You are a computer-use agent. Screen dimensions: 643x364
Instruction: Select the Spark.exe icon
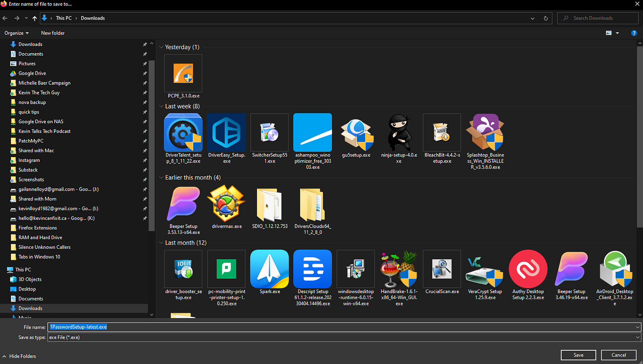click(x=269, y=269)
